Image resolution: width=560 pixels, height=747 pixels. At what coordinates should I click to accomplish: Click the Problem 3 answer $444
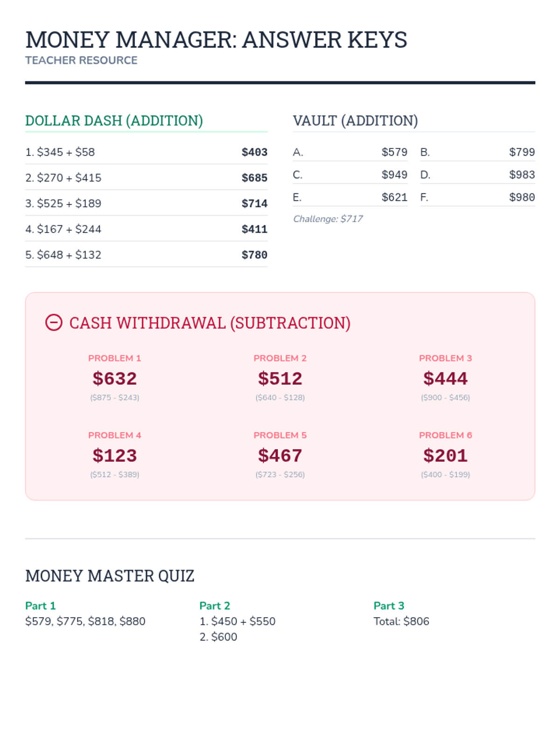point(445,378)
